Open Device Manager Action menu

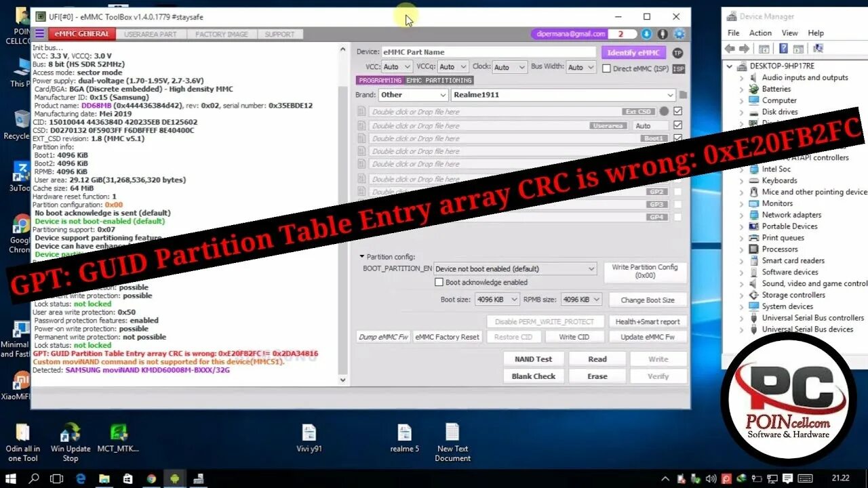point(760,33)
